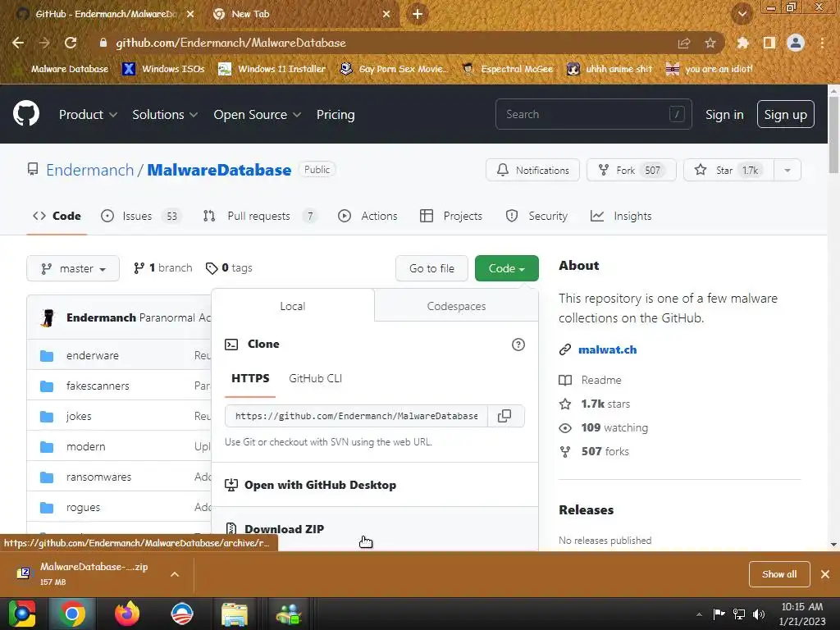The width and height of the screenshot is (840, 630).
Task: Click Show all downloads
Action: 779,574
